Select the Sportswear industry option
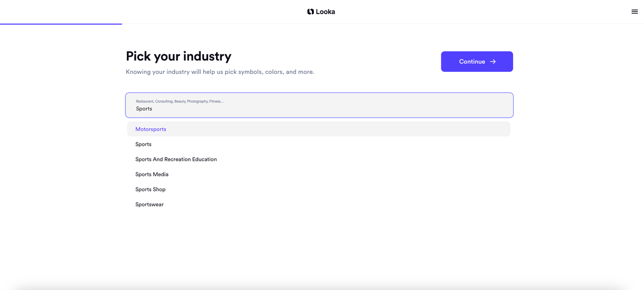This screenshot has width=644, height=290. [149, 205]
